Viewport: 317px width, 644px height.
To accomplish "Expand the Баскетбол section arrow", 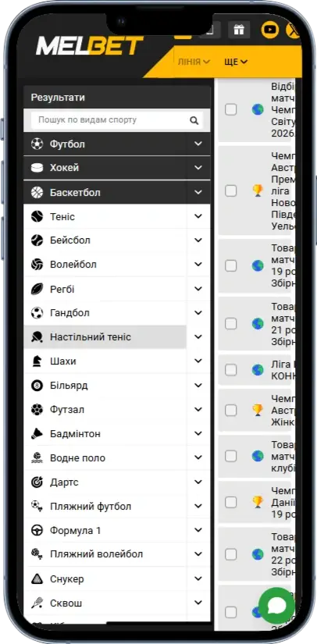I will (198, 192).
